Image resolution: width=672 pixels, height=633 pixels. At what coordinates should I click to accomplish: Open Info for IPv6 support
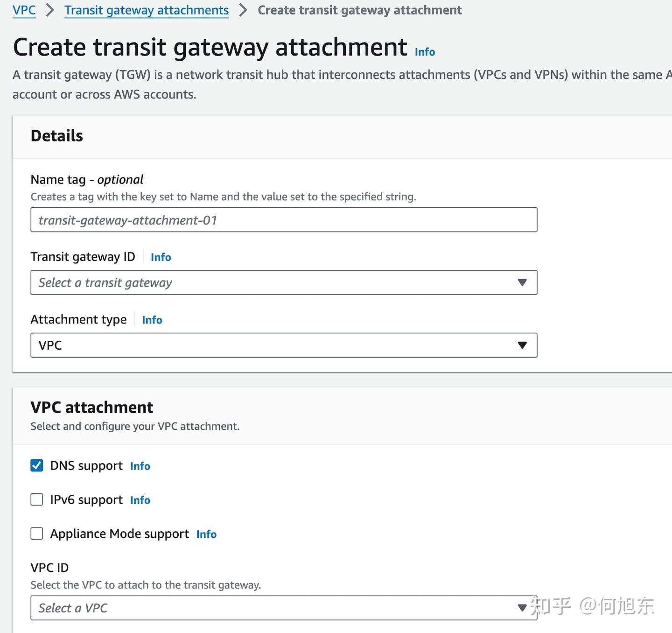(140, 500)
